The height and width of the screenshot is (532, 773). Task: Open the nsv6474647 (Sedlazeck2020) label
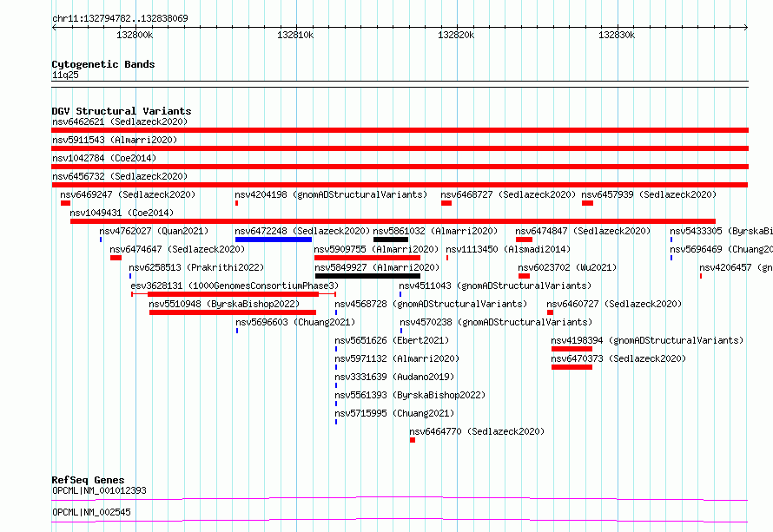[177, 249]
